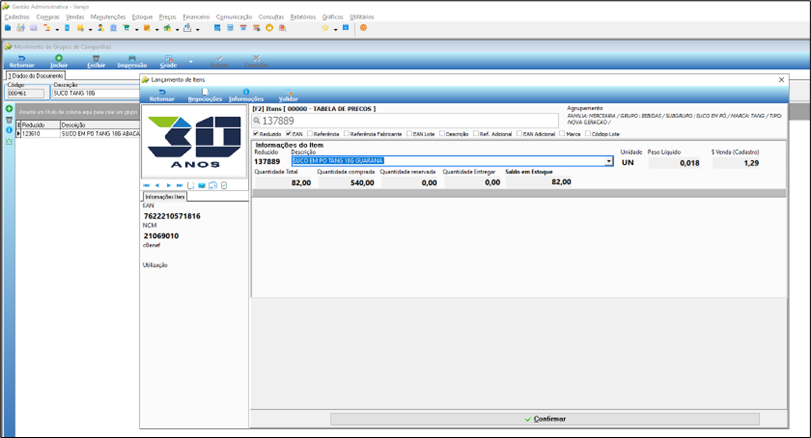
Task: Enable the Referência Fabricante checkbox
Action: 347,133
